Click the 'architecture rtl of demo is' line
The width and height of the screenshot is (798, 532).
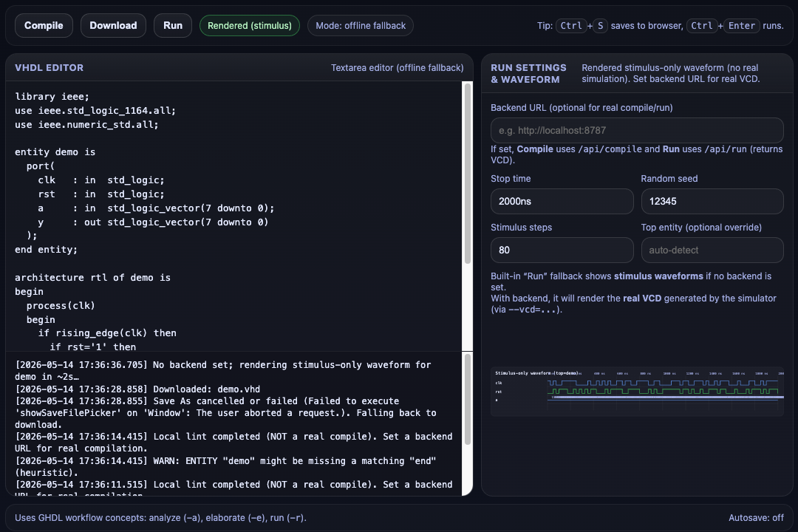(92, 278)
